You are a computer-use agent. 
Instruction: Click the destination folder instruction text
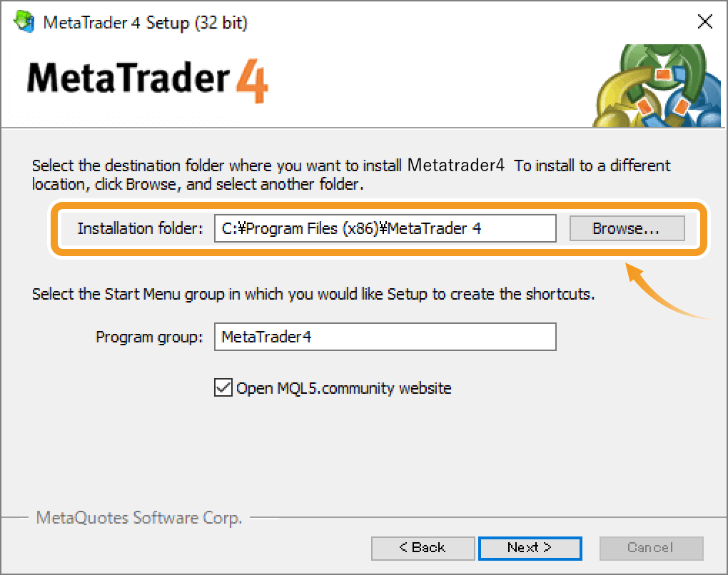click(x=351, y=175)
